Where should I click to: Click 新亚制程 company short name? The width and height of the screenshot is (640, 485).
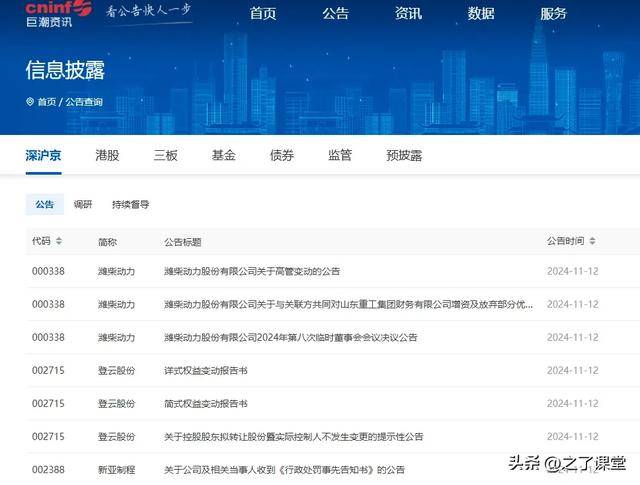coord(116,469)
